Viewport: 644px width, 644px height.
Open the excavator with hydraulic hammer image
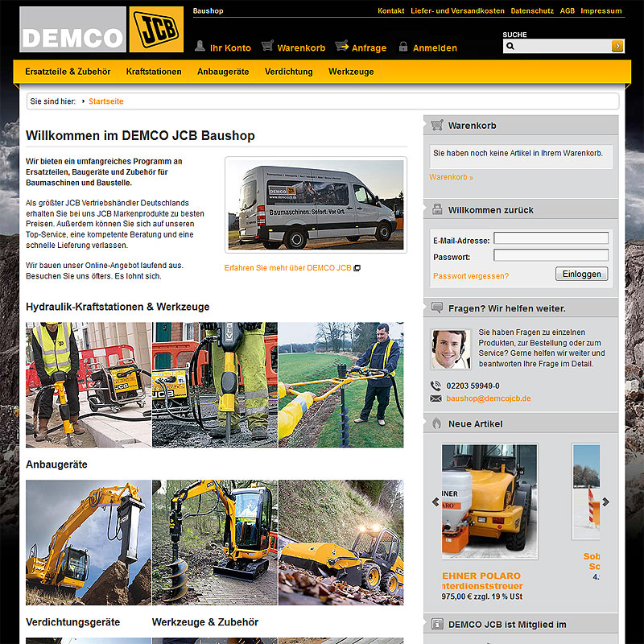pyautogui.click(x=89, y=542)
